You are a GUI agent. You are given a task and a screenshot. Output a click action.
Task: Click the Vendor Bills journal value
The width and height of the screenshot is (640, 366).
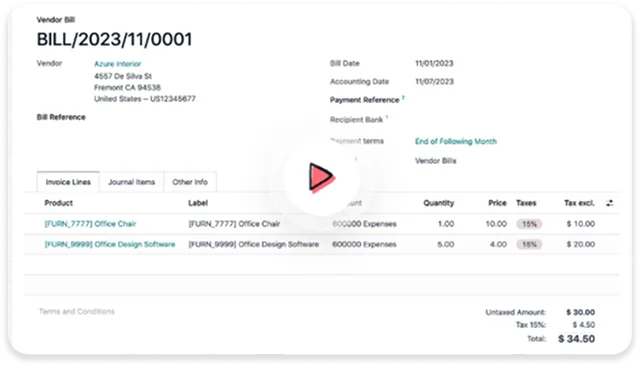click(436, 161)
